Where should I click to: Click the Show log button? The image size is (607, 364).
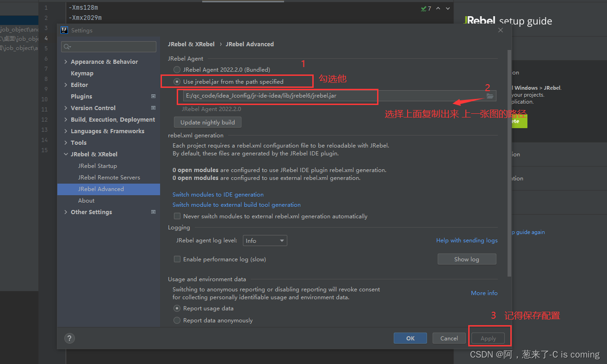point(467,259)
